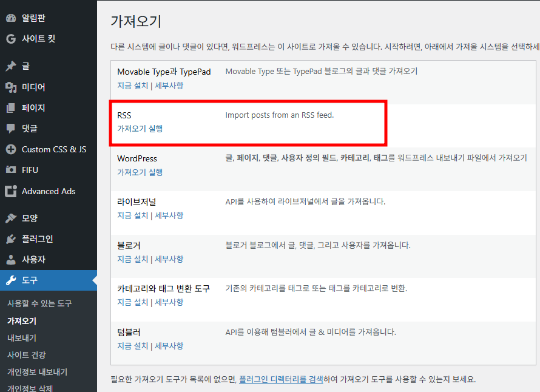Click 가져오기 실행 under WordPress
The width and height of the screenshot is (540, 392).
[x=140, y=172]
